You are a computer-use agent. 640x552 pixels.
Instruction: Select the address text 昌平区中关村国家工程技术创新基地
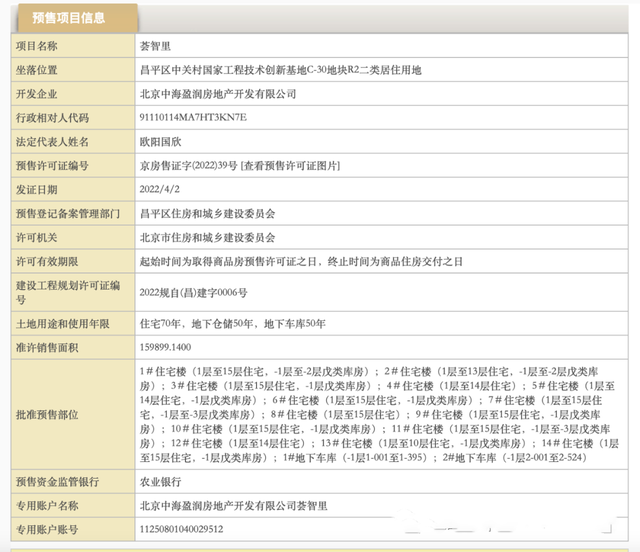[223, 70]
